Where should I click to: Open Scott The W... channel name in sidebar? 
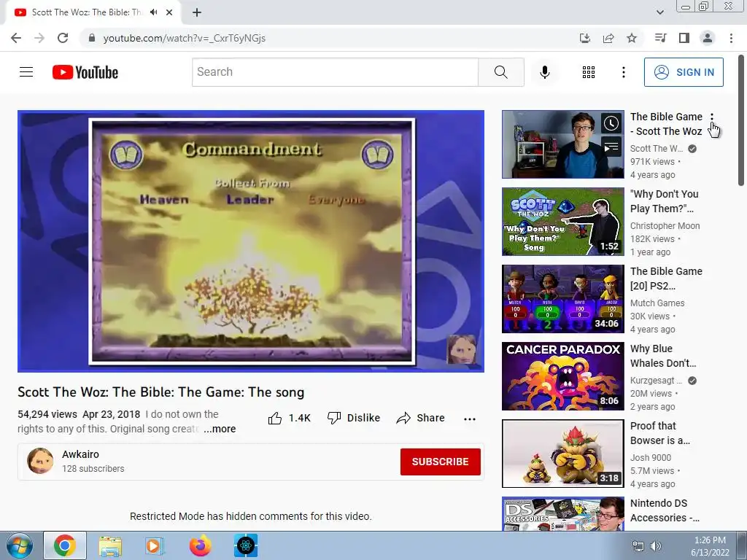(657, 149)
